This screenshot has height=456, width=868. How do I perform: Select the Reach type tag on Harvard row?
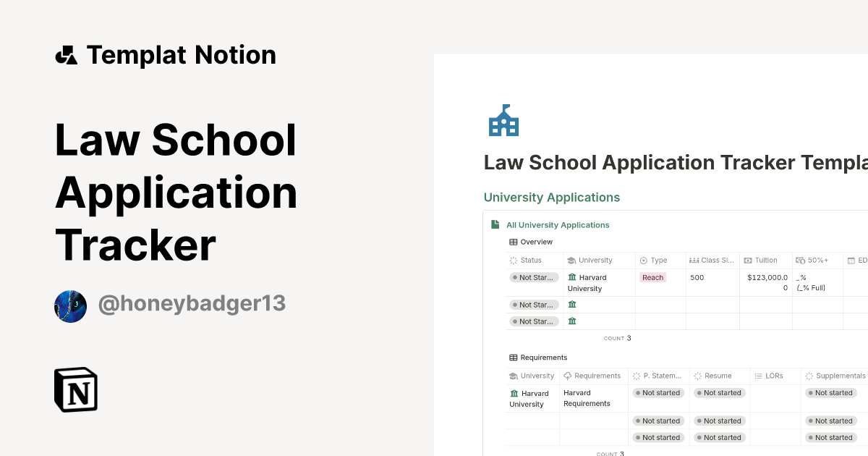pos(652,277)
